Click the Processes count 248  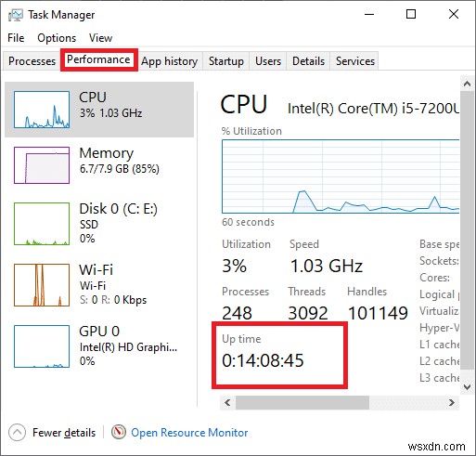coord(237,313)
